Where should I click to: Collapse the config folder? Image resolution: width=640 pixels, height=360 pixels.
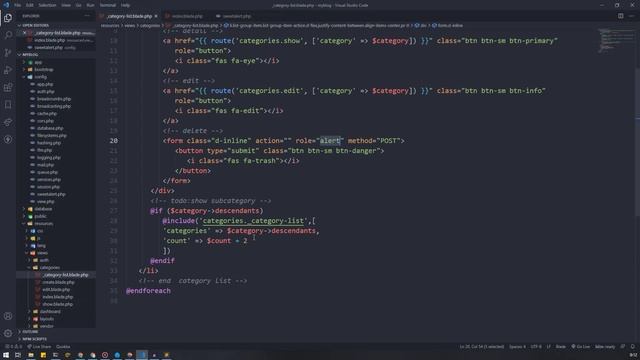(40, 77)
